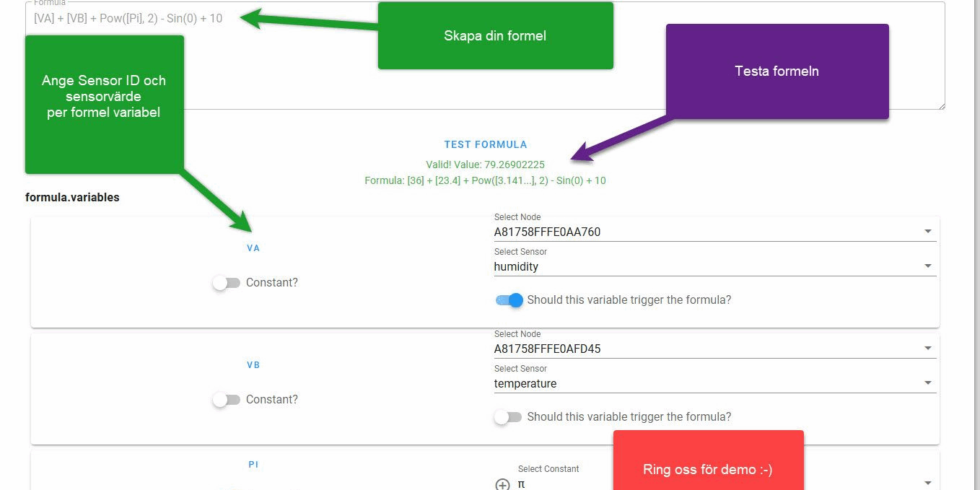
Task: Click the formula.variables heading
Action: click(72, 197)
